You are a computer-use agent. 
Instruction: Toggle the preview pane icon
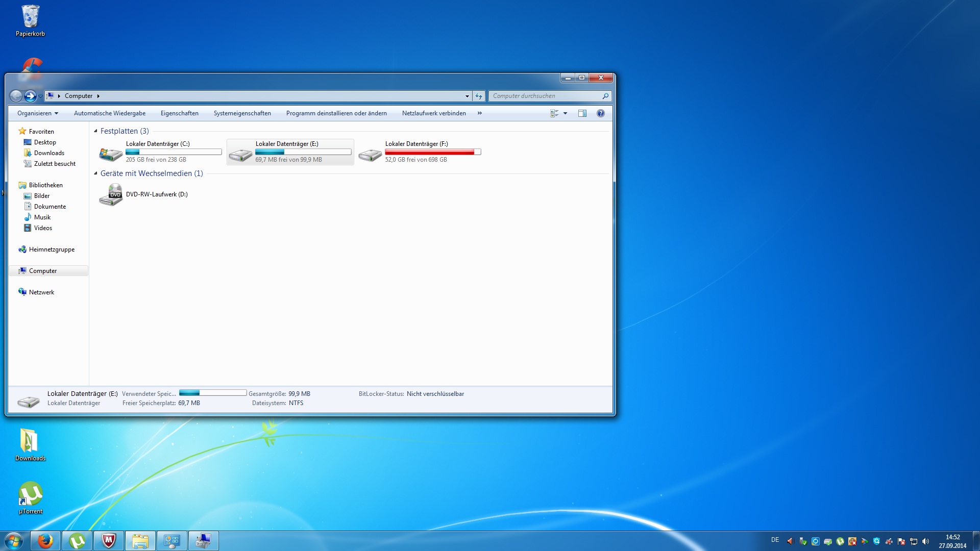point(582,113)
